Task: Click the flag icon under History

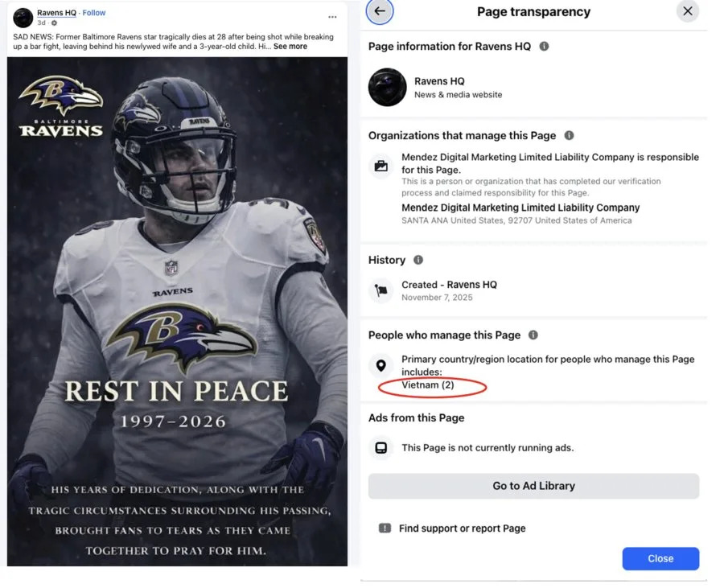Action: [381, 290]
